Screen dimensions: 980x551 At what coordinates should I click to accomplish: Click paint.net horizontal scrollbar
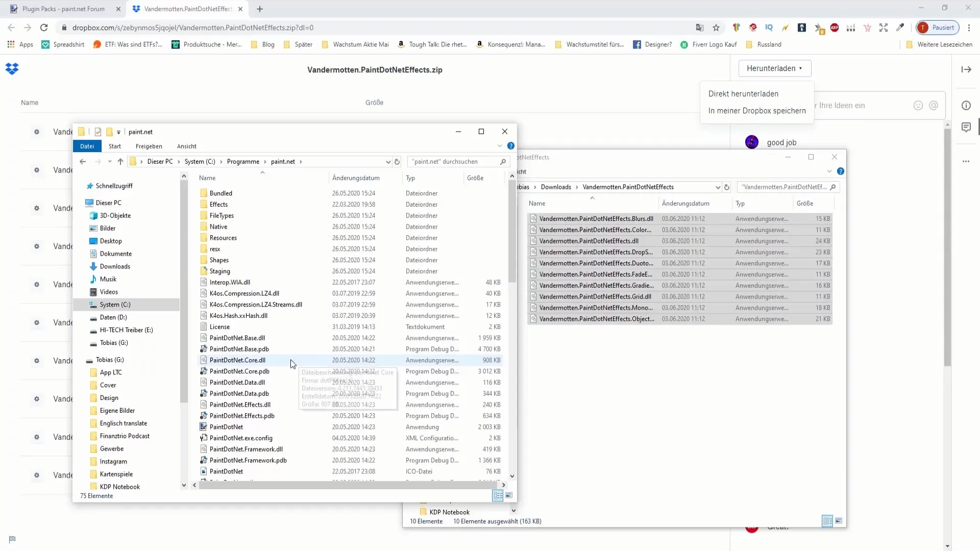(x=349, y=485)
